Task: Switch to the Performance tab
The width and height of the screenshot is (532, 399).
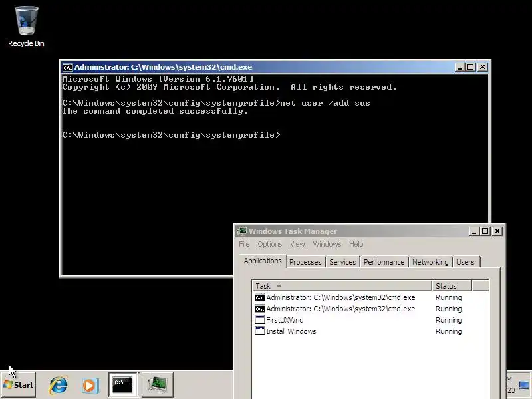Action: click(x=384, y=262)
